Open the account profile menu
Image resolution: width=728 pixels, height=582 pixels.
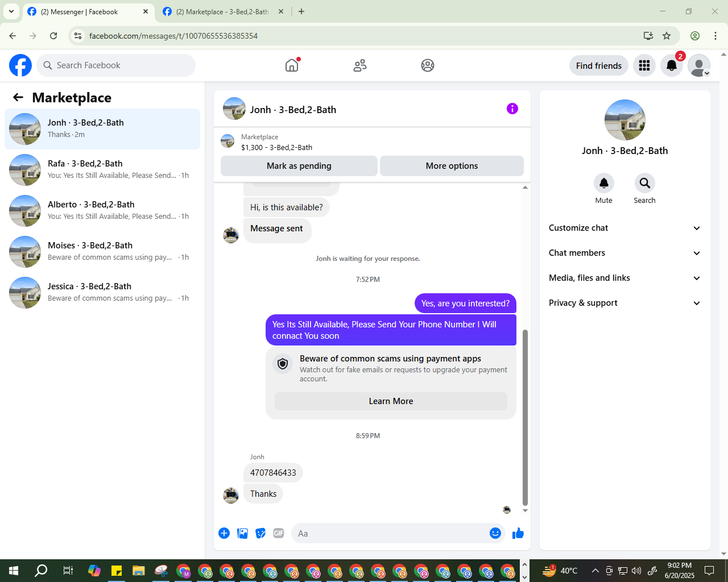coord(699,66)
